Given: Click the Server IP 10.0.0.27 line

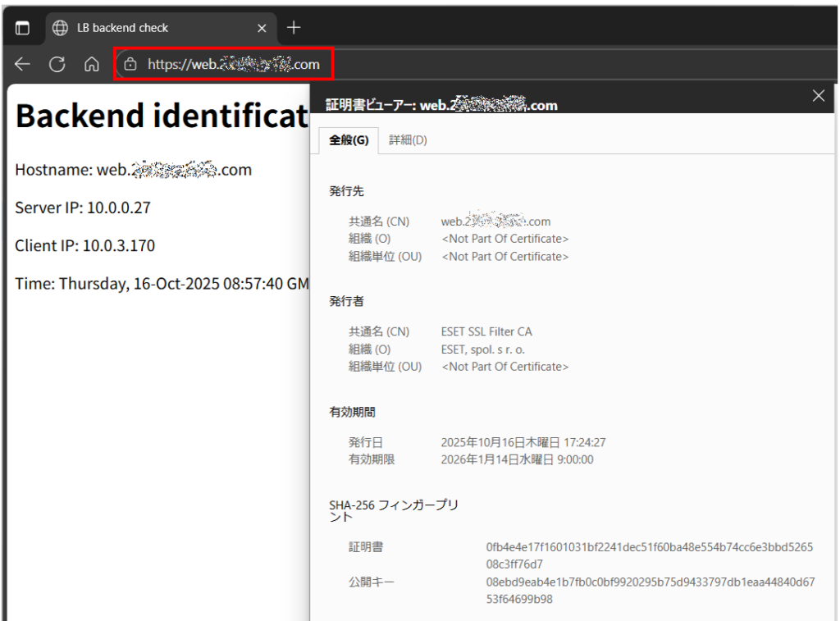Looking at the screenshot, I should [x=83, y=208].
